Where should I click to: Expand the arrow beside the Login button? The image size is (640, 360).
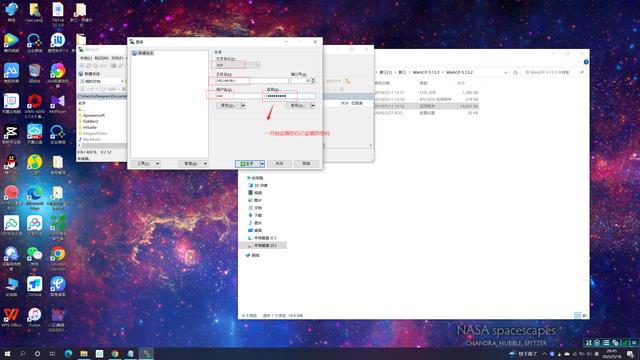(262, 164)
